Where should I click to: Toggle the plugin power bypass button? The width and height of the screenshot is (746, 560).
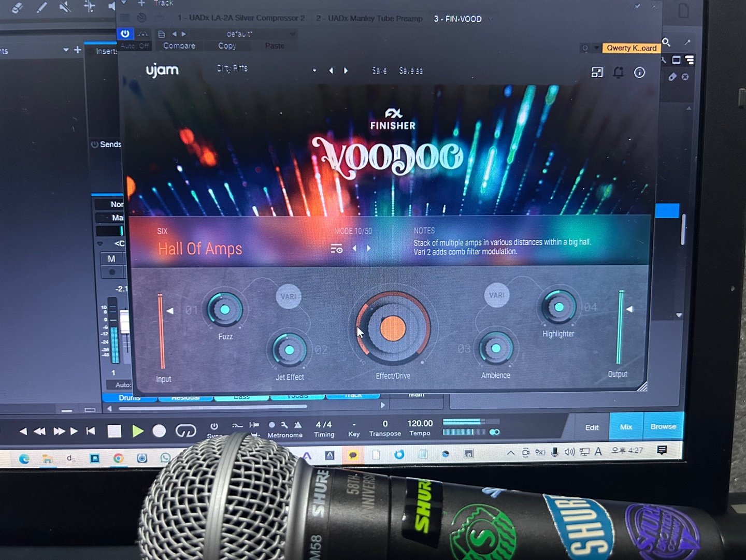[x=125, y=34]
